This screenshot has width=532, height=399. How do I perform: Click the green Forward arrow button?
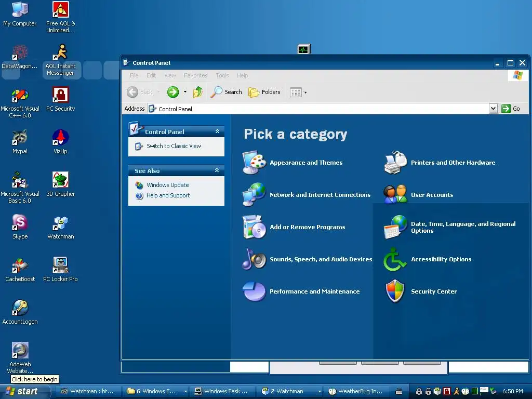[x=173, y=92]
